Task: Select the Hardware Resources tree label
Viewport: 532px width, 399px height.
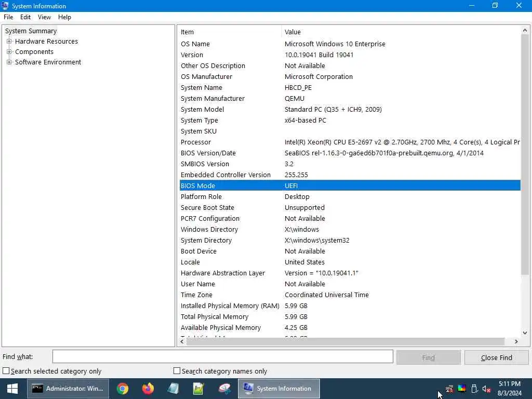Action: point(46,42)
